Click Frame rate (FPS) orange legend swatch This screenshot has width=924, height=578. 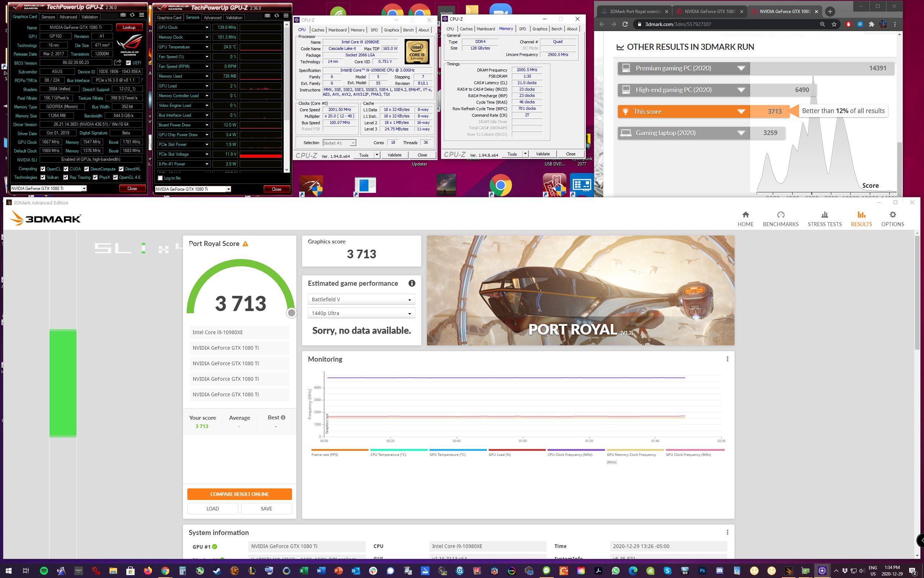click(x=340, y=450)
